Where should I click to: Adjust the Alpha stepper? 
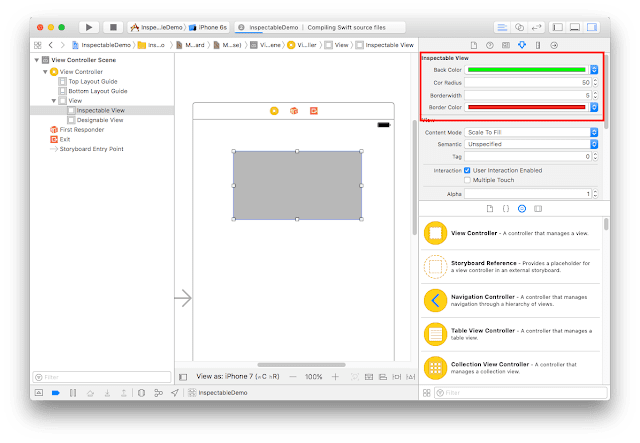(596, 194)
